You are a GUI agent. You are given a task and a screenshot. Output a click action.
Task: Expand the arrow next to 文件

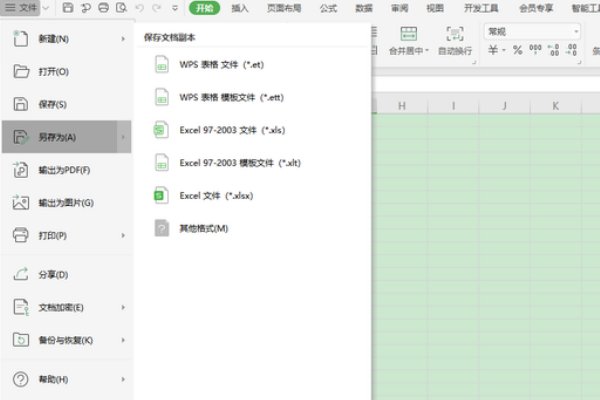click(x=46, y=8)
